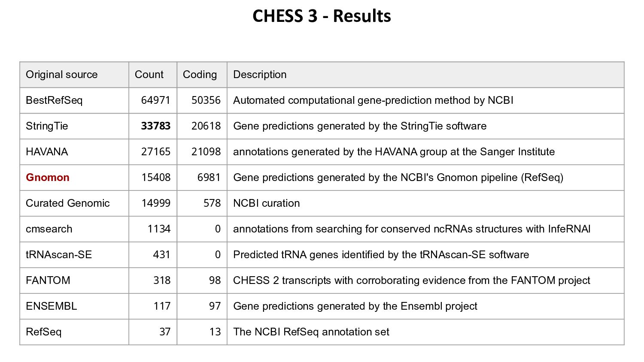This screenshot has height=362, width=644.
Task: Select the "Original source" column header
Action: coord(62,75)
